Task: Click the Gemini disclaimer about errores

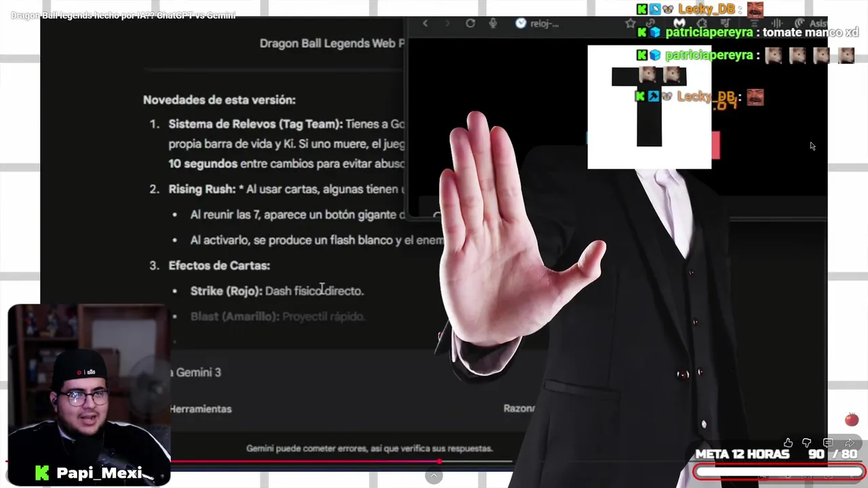Action: (x=370, y=448)
